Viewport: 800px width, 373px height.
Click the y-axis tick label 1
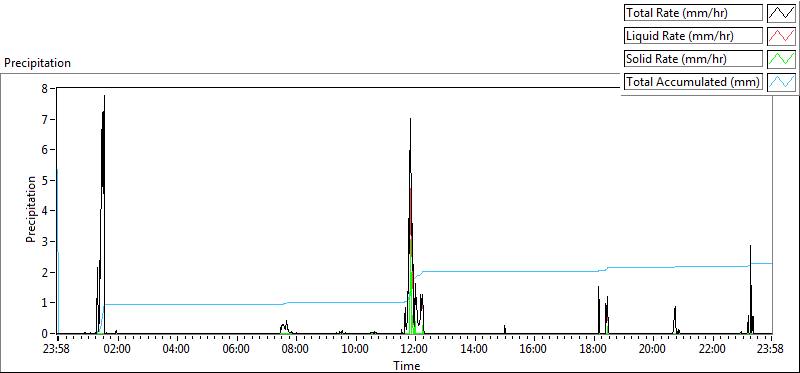click(x=44, y=303)
